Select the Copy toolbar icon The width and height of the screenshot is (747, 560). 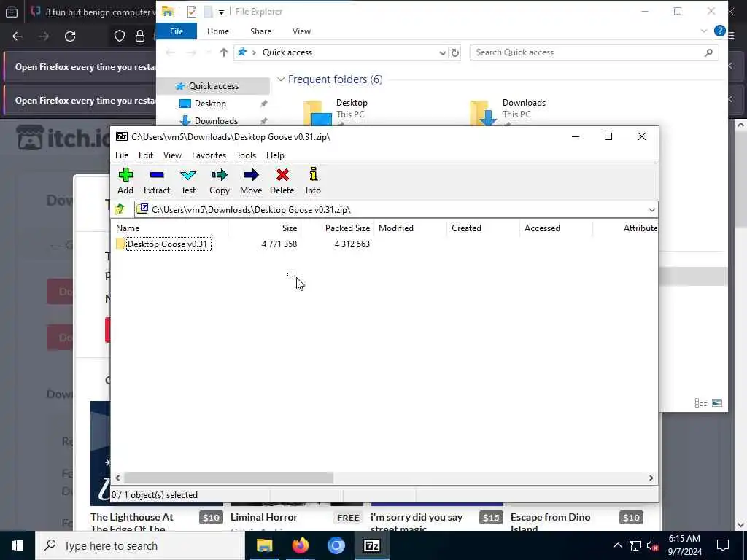tap(219, 182)
